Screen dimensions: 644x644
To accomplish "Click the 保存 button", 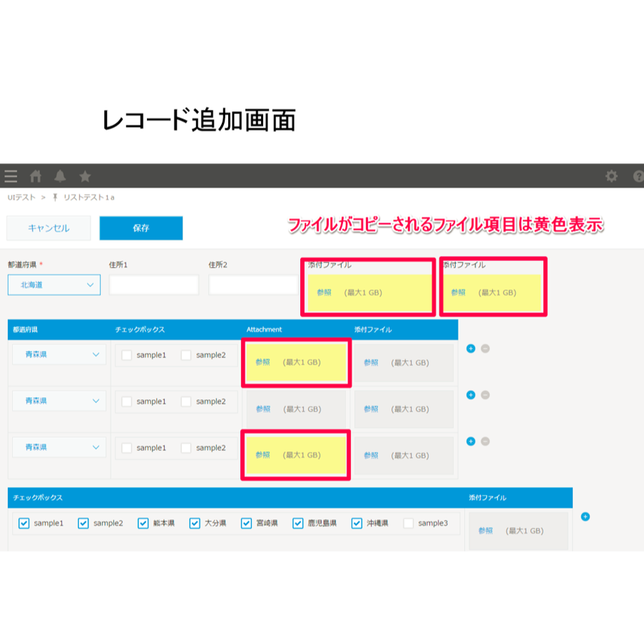I will tap(141, 228).
